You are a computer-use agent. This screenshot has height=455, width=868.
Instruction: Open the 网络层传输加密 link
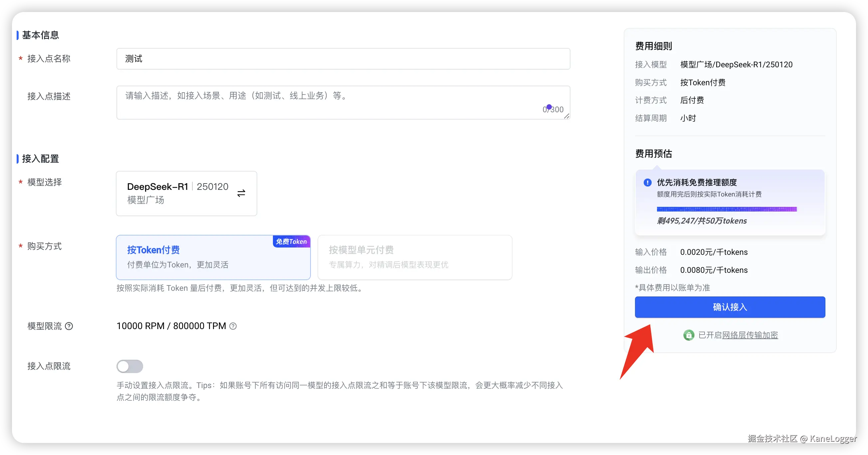coord(750,335)
